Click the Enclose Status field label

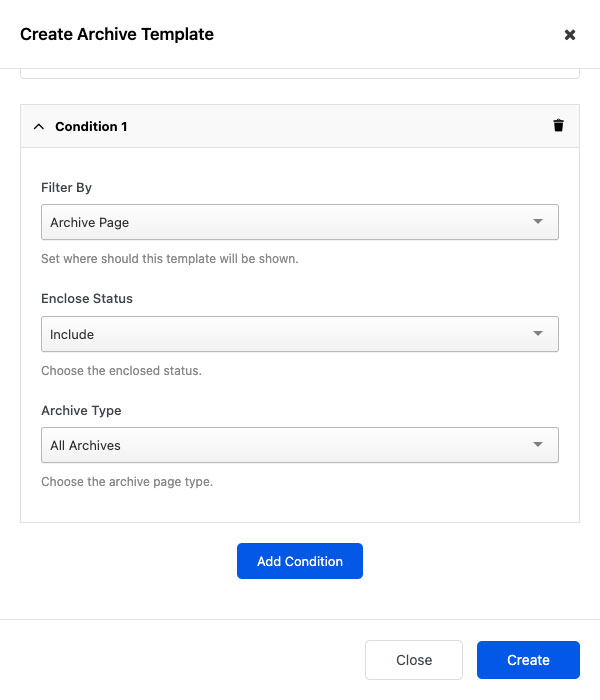click(x=87, y=298)
